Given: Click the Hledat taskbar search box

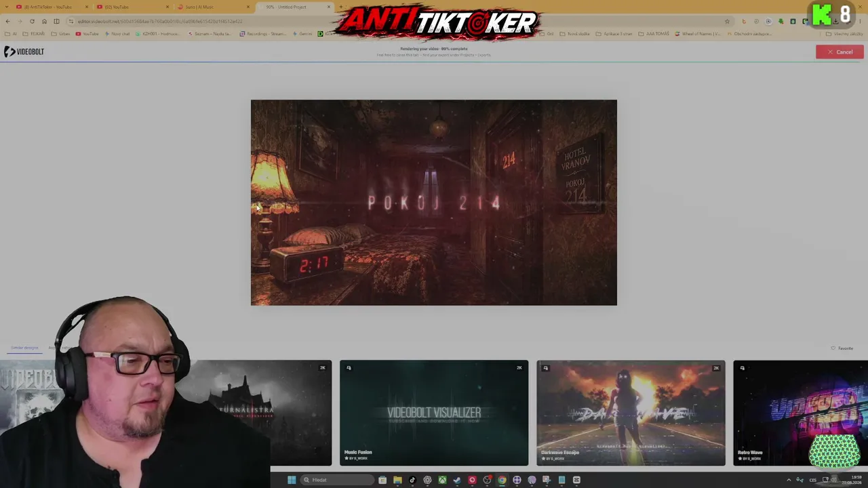Looking at the screenshot, I should point(337,480).
